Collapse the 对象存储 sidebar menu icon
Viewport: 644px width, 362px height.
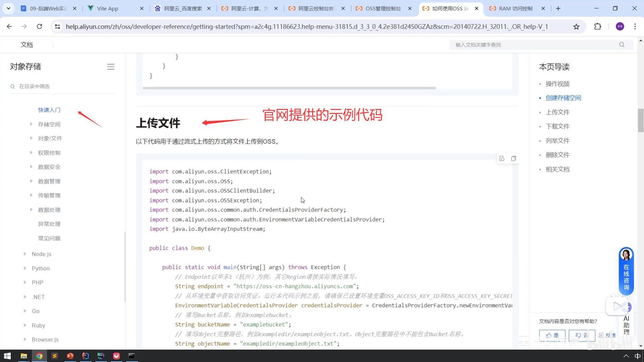(x=111, y=67)
